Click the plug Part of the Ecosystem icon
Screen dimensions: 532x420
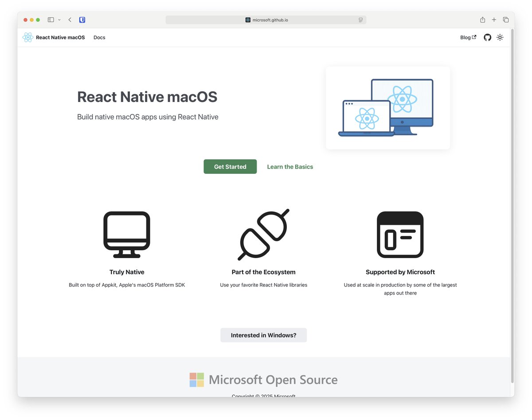click(x=263, y=235)
